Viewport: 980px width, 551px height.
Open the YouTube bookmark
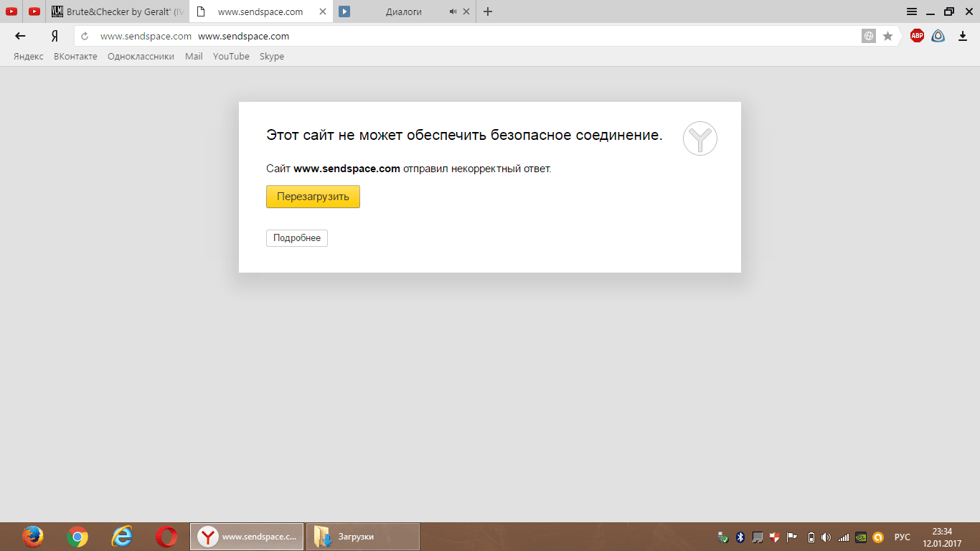[x=231, y=57]
